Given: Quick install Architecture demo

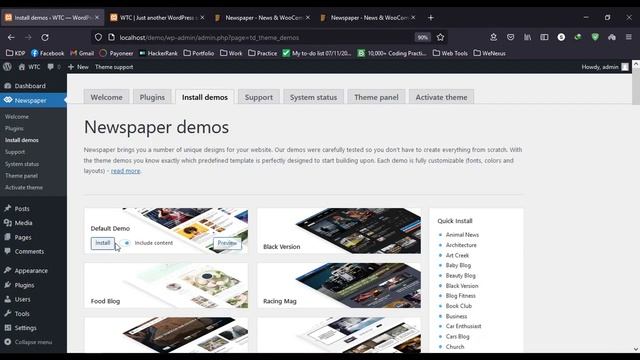Looking at the screenshot, I should pyautogui.click(x=461, y=245).
